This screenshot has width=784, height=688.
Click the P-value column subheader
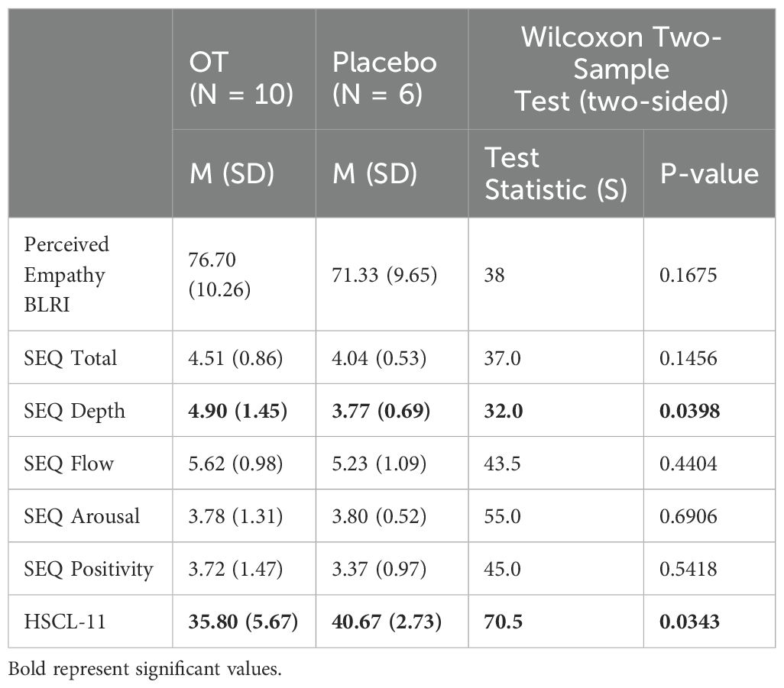coord(710,173)
